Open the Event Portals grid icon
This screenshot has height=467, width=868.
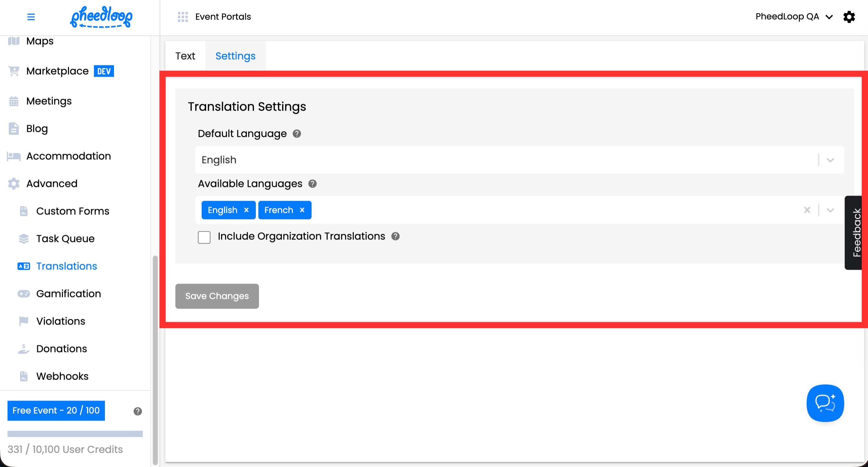pyautogui.click(x=183, y=17)
